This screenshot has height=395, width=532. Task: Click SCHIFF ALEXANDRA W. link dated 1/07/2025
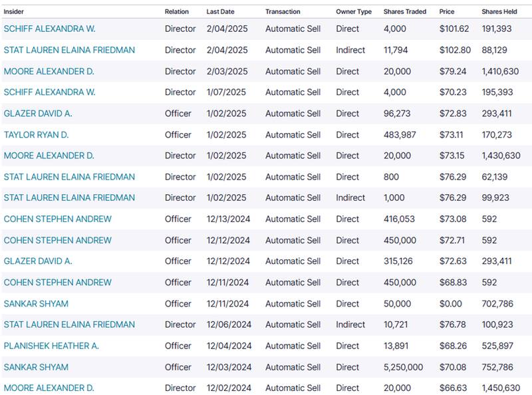pos(50,92)
